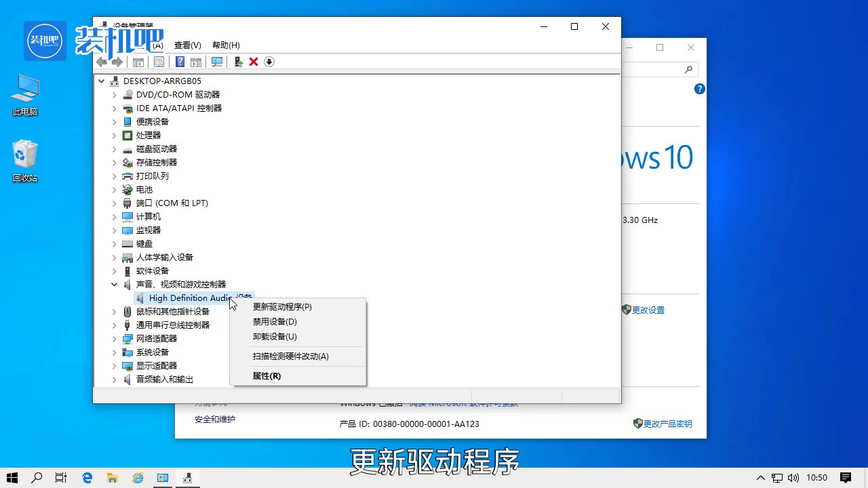868x488 pixels.
Task: Click the Update driver toolbar icon
Action: (x=238, y=62)
